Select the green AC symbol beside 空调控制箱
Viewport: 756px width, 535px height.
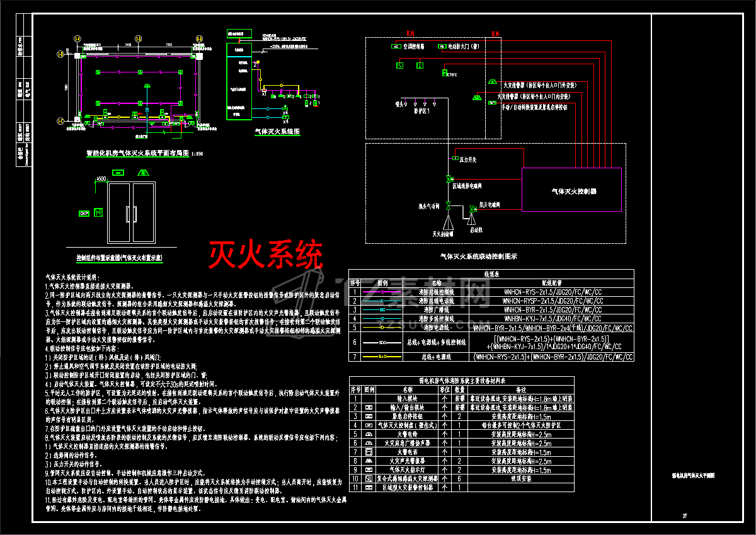click(x=396, y=47)
